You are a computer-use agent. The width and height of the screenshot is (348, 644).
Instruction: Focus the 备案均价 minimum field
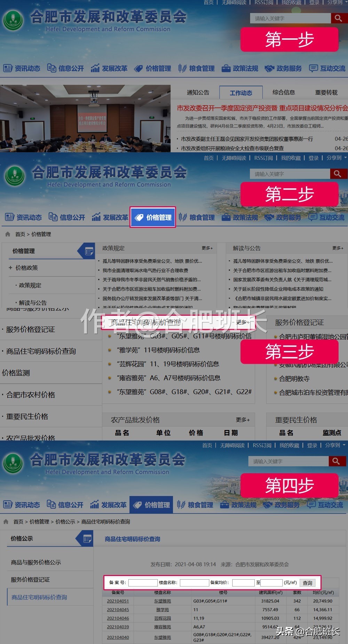(244, 583)
